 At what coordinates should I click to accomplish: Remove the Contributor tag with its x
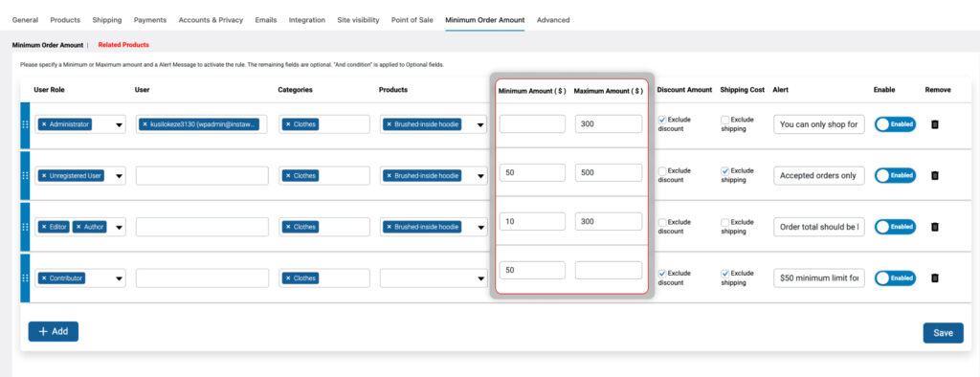tap(44, 278)
